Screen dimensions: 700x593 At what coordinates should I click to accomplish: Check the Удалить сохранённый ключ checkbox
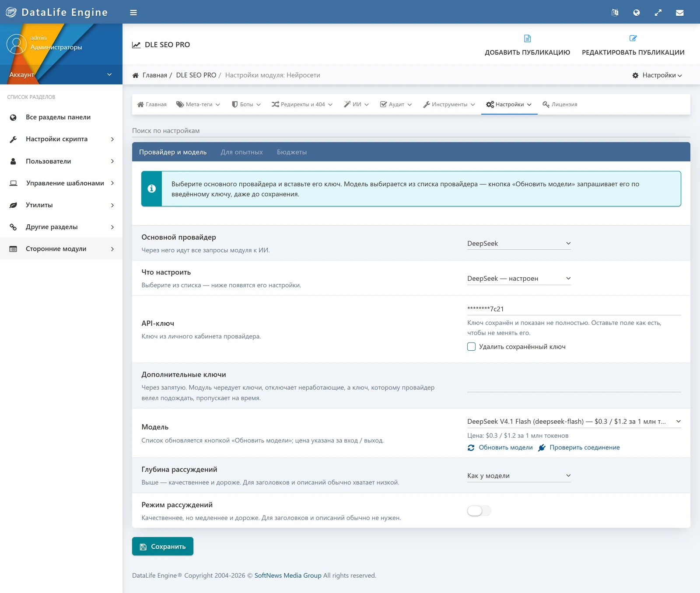(x=471, y=347)
